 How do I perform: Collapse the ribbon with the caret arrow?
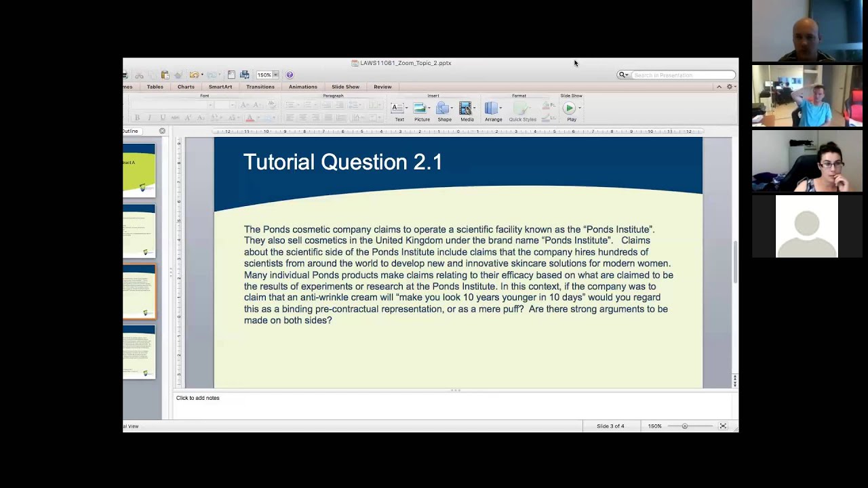(x=719, y=87)
